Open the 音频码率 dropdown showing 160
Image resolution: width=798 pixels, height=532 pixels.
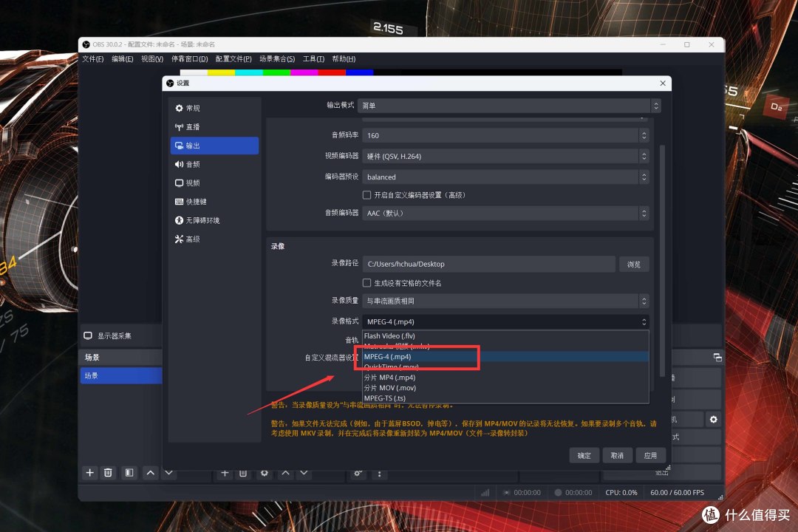coord(505,135)
